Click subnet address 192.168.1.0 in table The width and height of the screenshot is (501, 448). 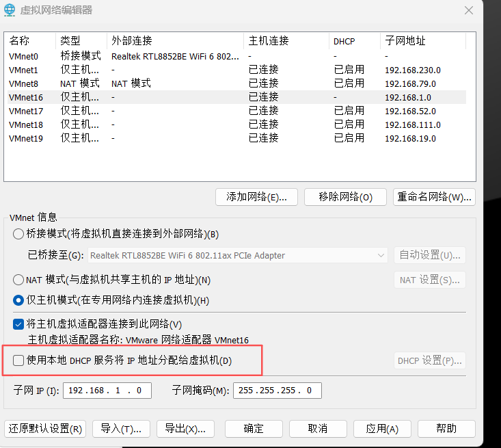pyautogui.click(x=408, y=98)
